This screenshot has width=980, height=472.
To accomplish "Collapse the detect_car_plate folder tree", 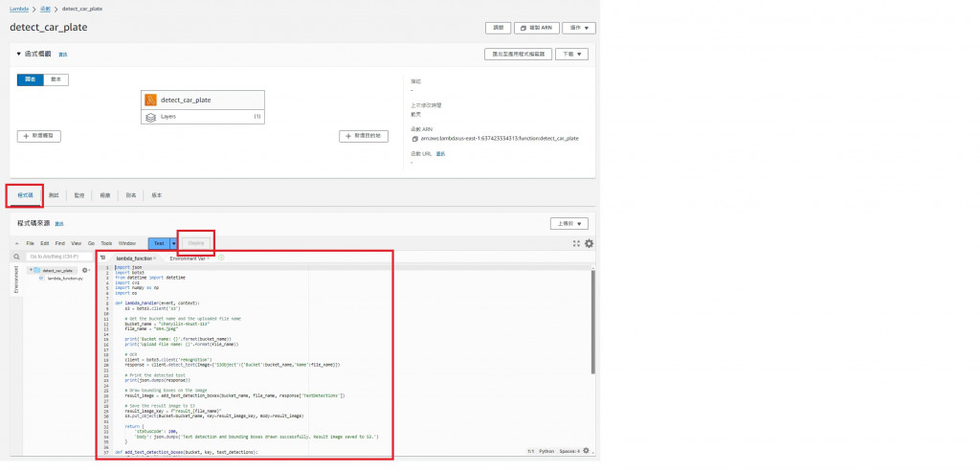I will pyautogui.click(x=31, y=270).
